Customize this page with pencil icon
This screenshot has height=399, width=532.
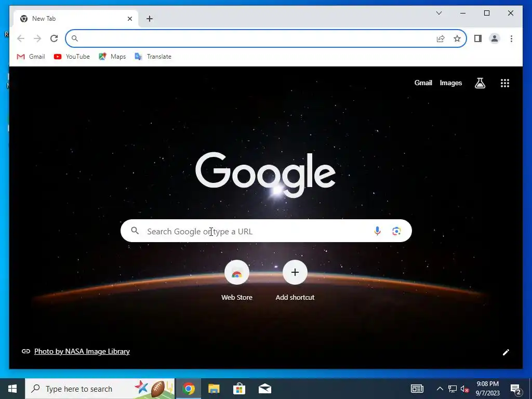506,352
